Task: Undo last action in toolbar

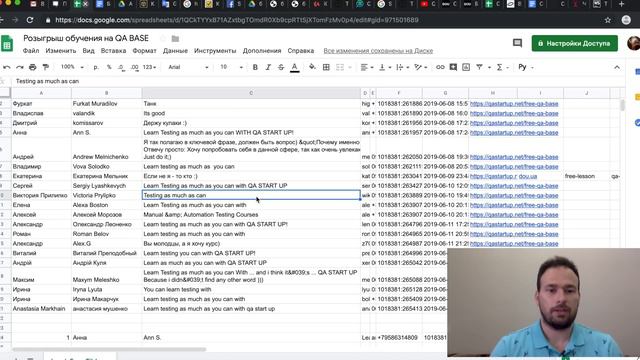Action: [x=7, y=67]
